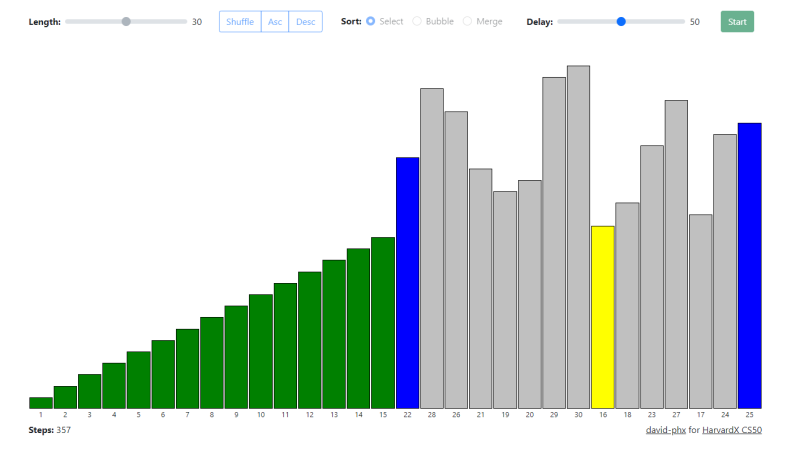Open the HarvardX CS50 link

[x=732, y=430]
